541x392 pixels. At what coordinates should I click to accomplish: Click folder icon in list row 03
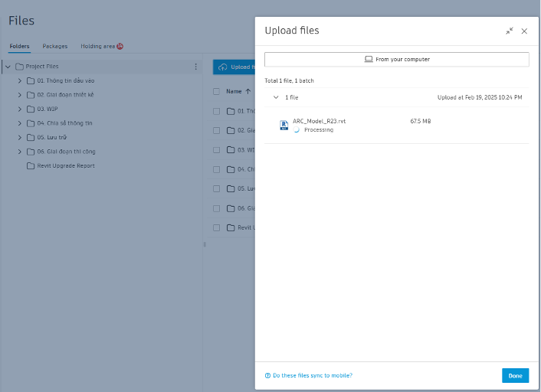click(x=231, y=150)
